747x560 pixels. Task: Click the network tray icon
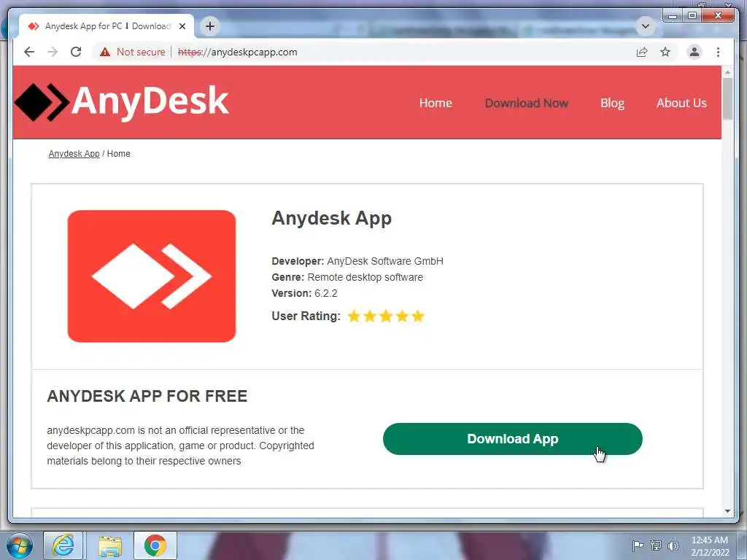[x=656, y=545]
